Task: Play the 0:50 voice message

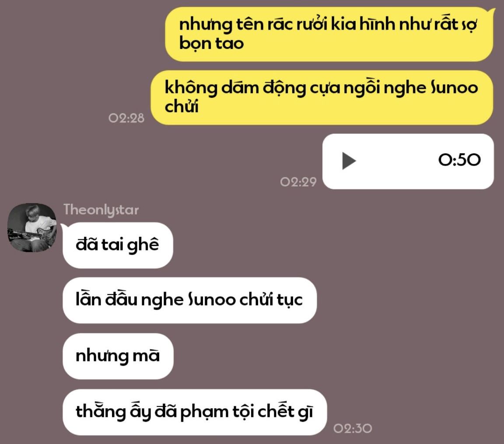Action: pos(349,160)
